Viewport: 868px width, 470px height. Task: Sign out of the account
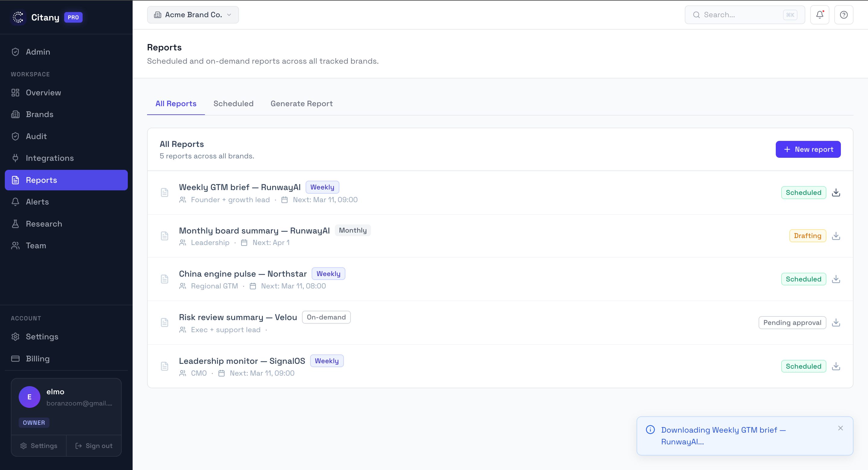(94, 445)
